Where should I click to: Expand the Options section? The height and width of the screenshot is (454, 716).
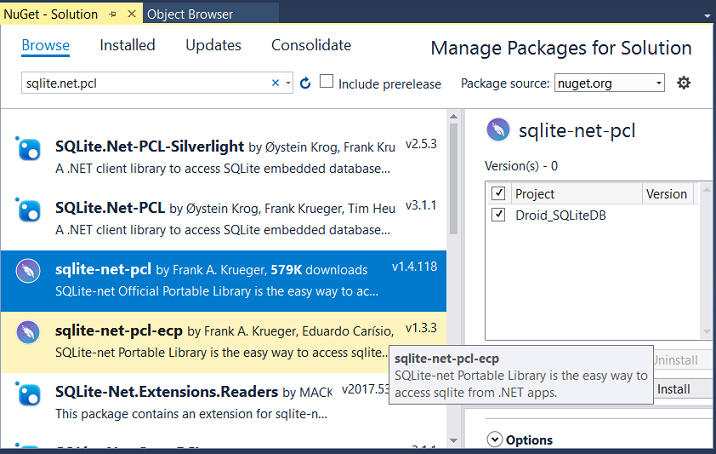[495, 439]
